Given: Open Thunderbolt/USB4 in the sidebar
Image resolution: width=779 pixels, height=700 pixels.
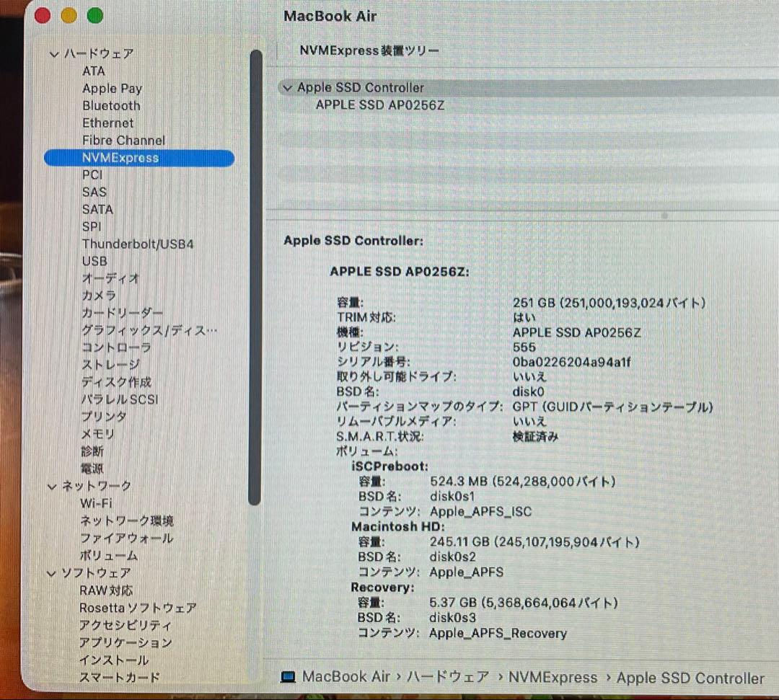Looking at the screenshot, I should point(138,244).
